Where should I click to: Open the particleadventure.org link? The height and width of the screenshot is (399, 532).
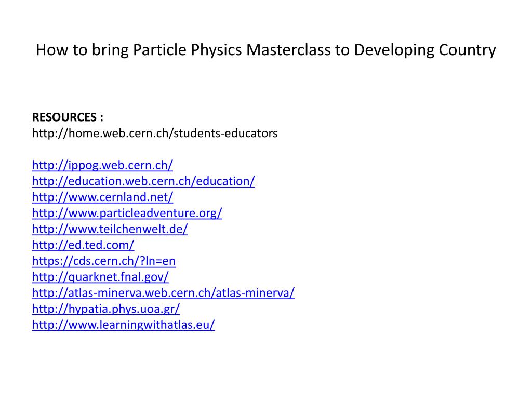pos(127,213)
